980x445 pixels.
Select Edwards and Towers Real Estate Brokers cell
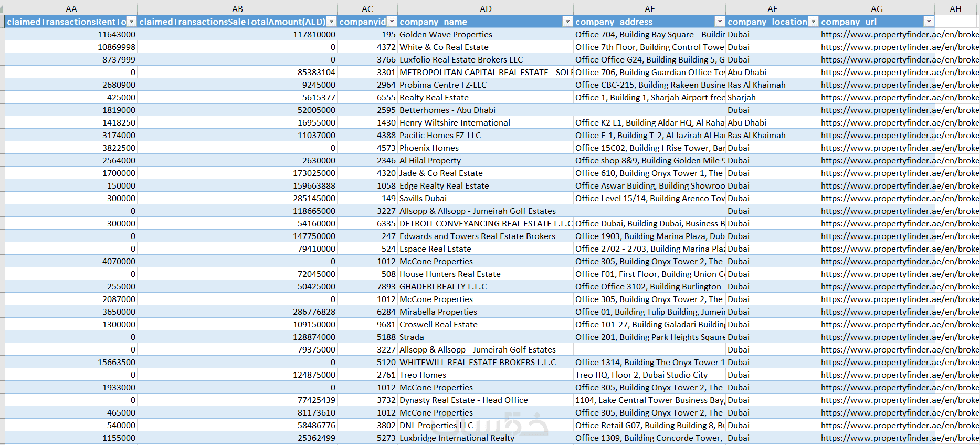[x=486, y=236]
